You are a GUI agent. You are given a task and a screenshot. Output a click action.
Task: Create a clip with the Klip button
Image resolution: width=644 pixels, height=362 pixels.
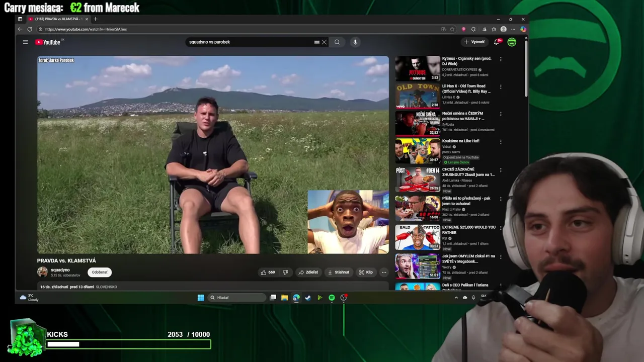click(x=366, y=273)
